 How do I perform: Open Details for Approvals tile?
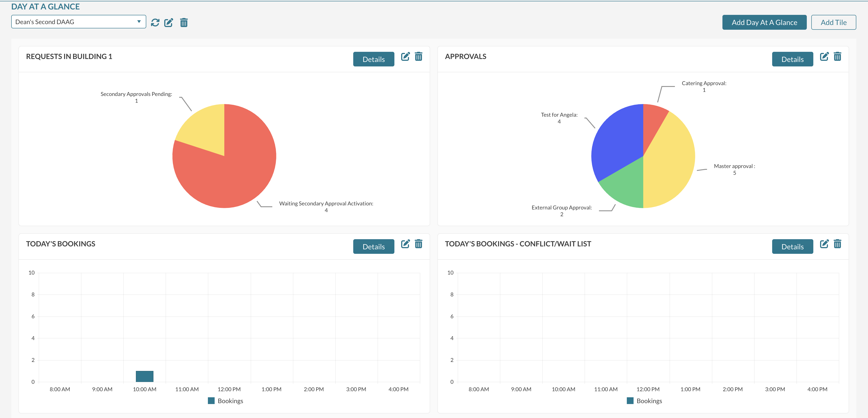pos(793,59)
